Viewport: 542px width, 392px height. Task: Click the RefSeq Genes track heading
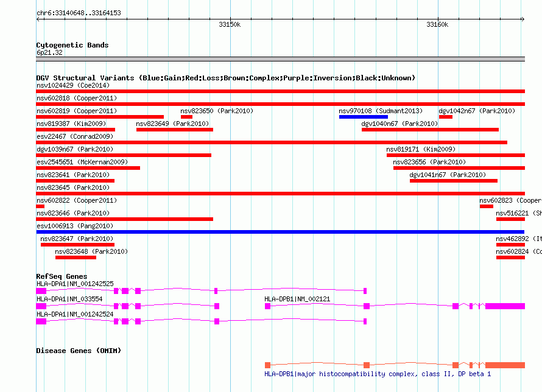coord(62,276)
